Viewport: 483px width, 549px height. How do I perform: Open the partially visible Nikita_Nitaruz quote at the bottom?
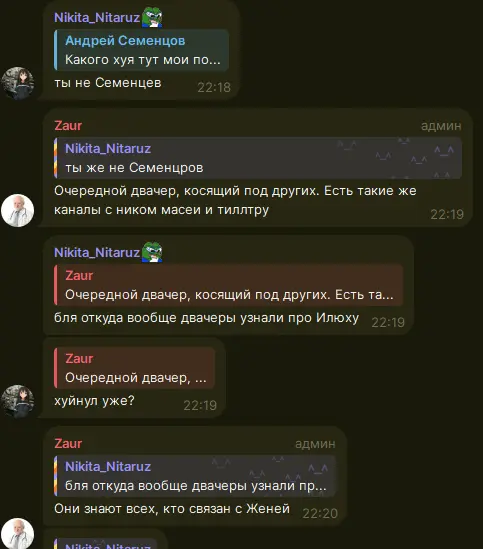[106, 544]
